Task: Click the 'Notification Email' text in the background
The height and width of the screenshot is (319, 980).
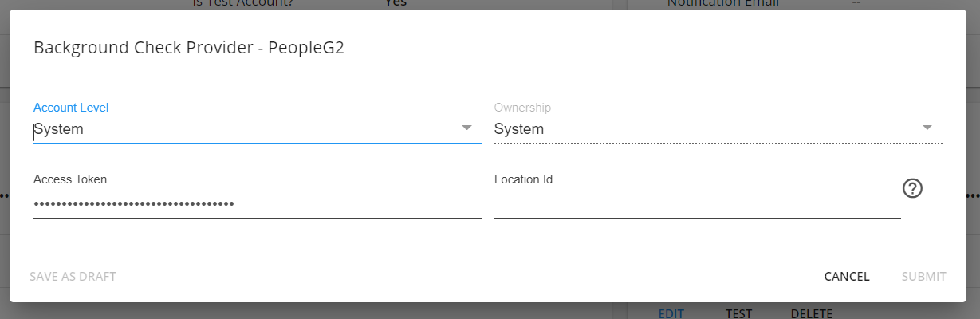Action: point(722,3)
